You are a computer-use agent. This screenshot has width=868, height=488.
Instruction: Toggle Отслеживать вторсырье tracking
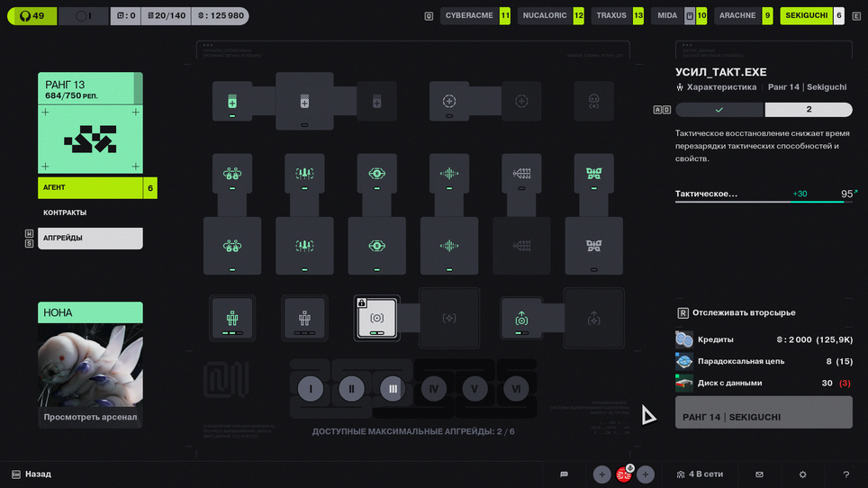(x=737, y=312)
